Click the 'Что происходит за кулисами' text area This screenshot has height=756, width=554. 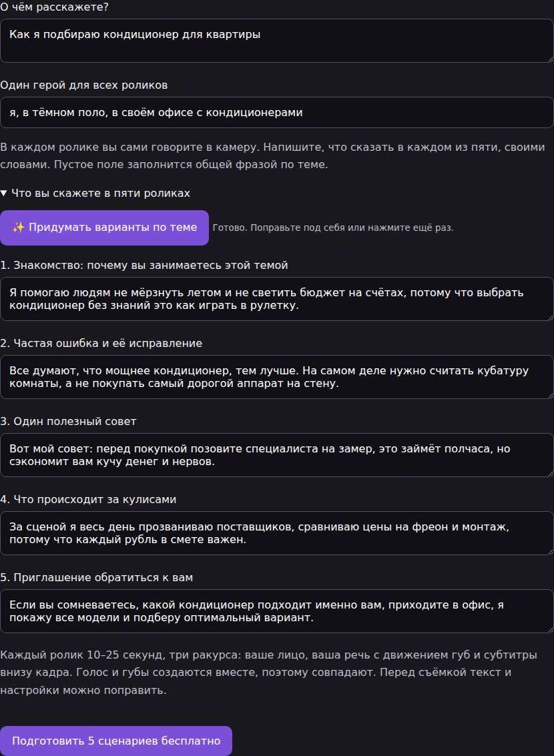(277, 533)
